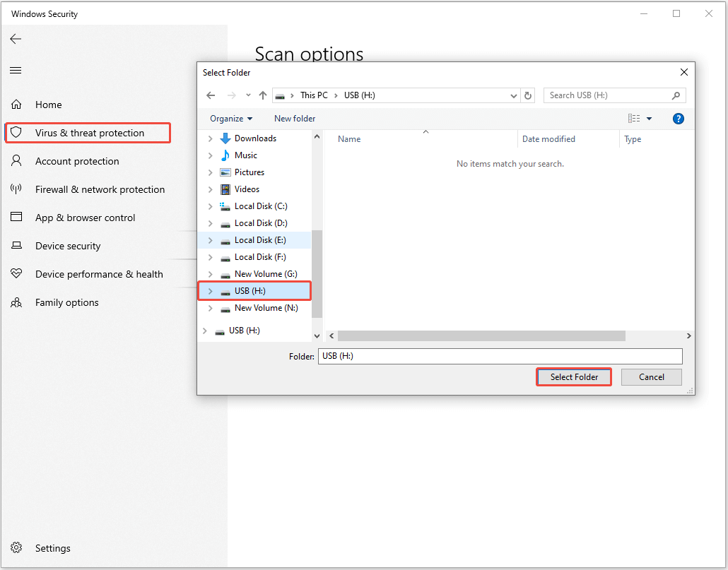This screenshot has width=728, height=570.
Task: Open the change-view dropdown arrow
Action: [649, 118]
